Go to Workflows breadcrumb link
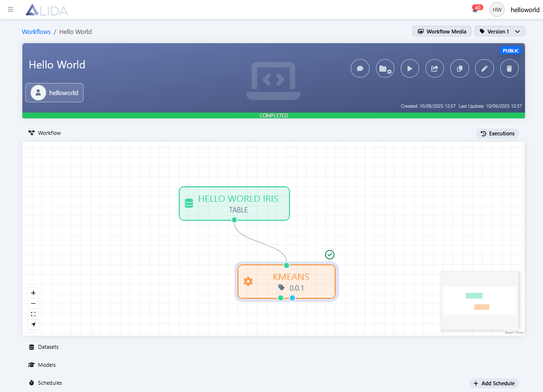The image size is (543, 392). [36, 32]
